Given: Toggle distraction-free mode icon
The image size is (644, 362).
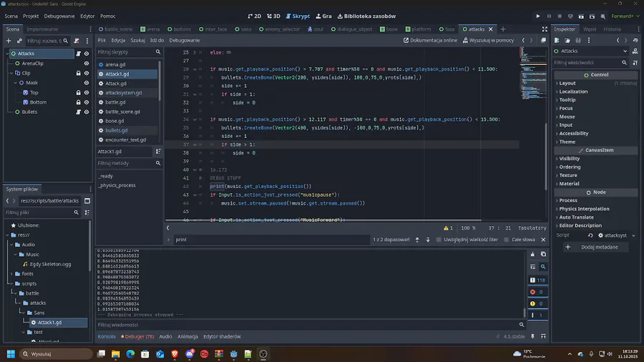Looking at the screenshot, I should (x=545, y=29).
